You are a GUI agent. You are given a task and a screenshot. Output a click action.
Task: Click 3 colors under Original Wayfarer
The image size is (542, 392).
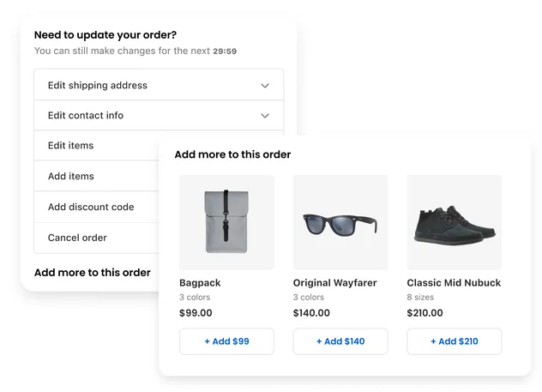coord(309,298)
